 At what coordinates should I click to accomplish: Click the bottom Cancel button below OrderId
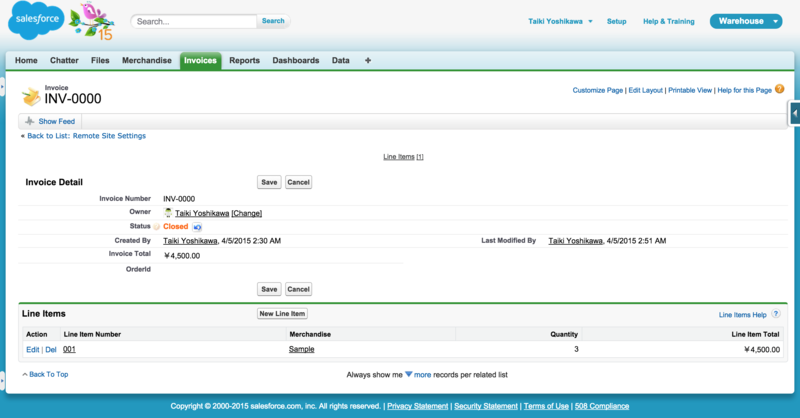click(298, 289)
